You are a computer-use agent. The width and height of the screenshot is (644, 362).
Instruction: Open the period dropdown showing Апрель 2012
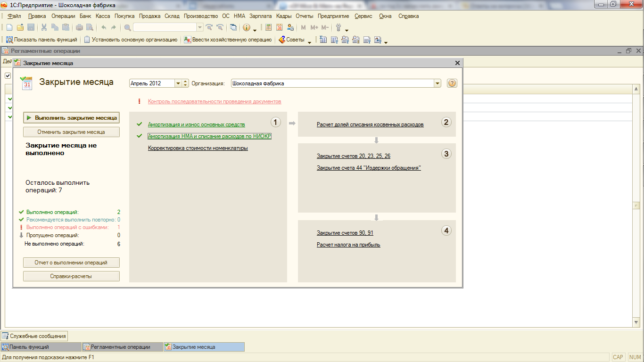pyautogui.click(x=178, y=83)
